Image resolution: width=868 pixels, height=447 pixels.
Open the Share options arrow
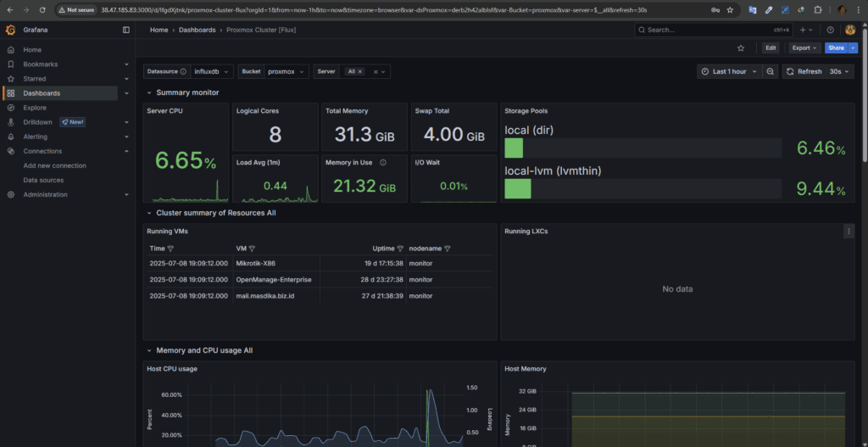(x=853, y=48)
